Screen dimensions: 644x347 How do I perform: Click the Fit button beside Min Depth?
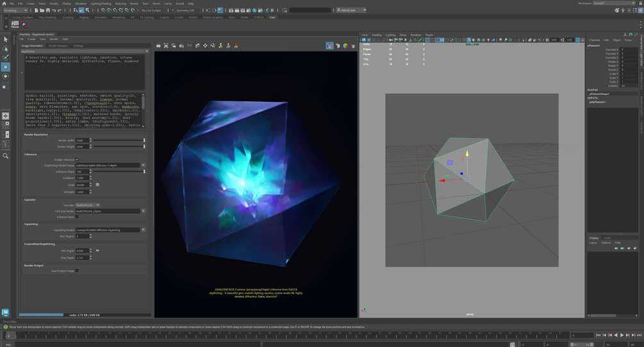click(97, 250)
